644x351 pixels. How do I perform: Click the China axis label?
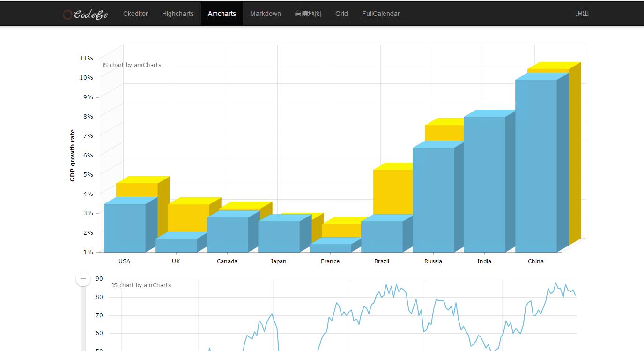536,261
